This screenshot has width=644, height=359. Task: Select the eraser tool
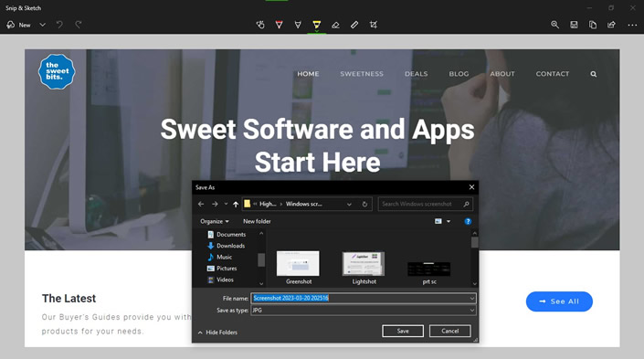click(x=335, y=25)
